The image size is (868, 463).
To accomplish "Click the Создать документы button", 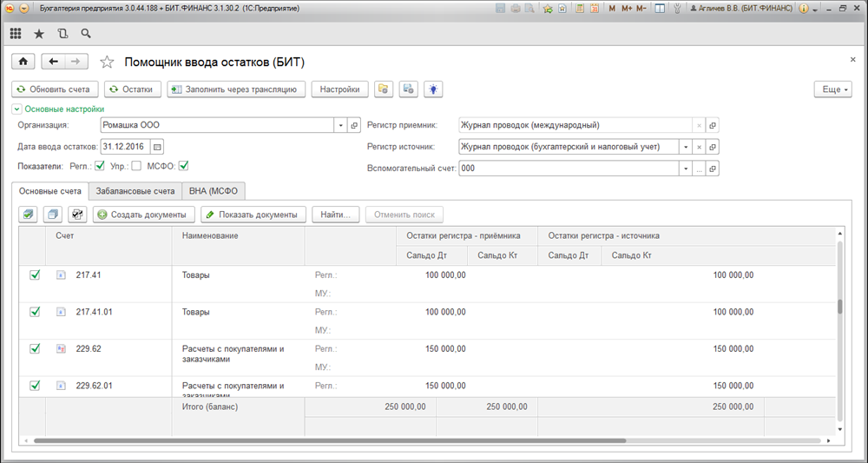I will (x=142, y=215).
